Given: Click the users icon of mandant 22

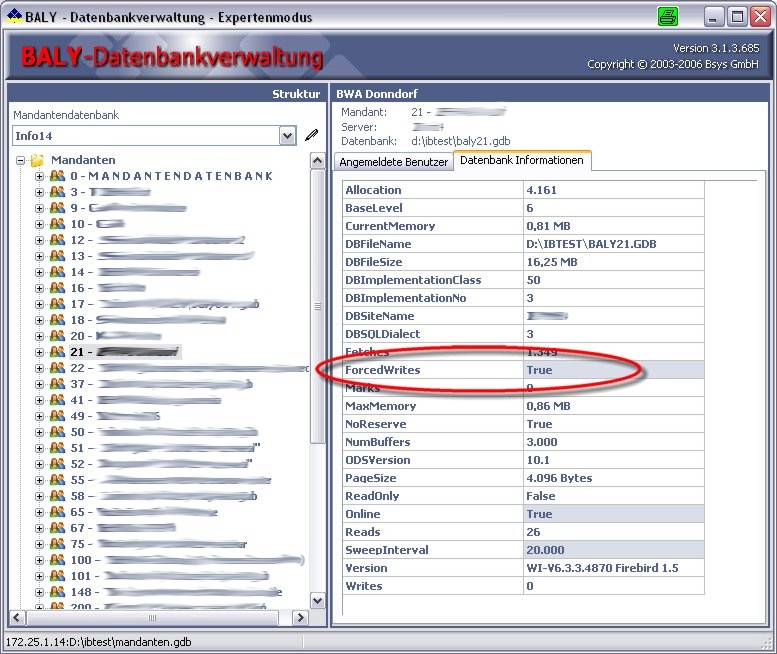Looking at the screenshot, I should (57, 368).
